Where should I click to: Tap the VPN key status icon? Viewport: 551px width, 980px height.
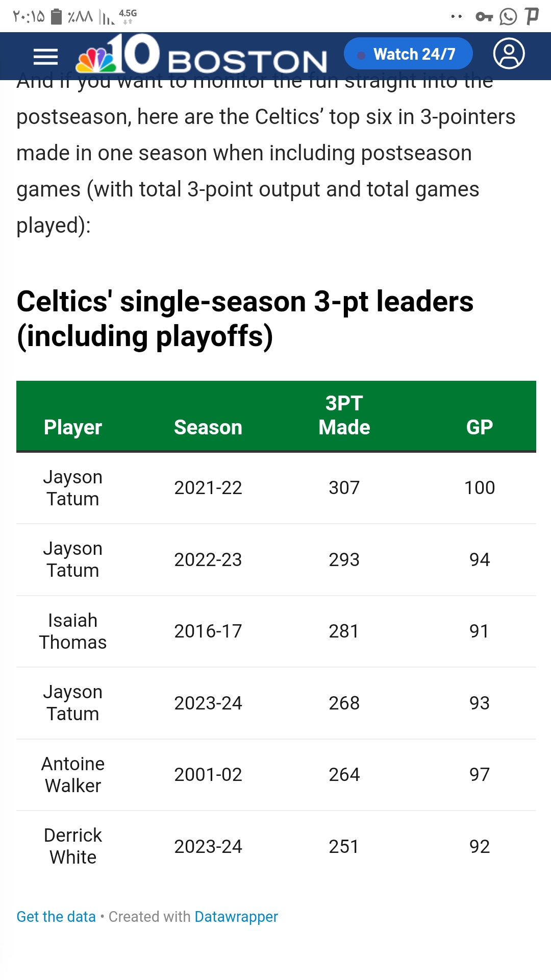484,17
